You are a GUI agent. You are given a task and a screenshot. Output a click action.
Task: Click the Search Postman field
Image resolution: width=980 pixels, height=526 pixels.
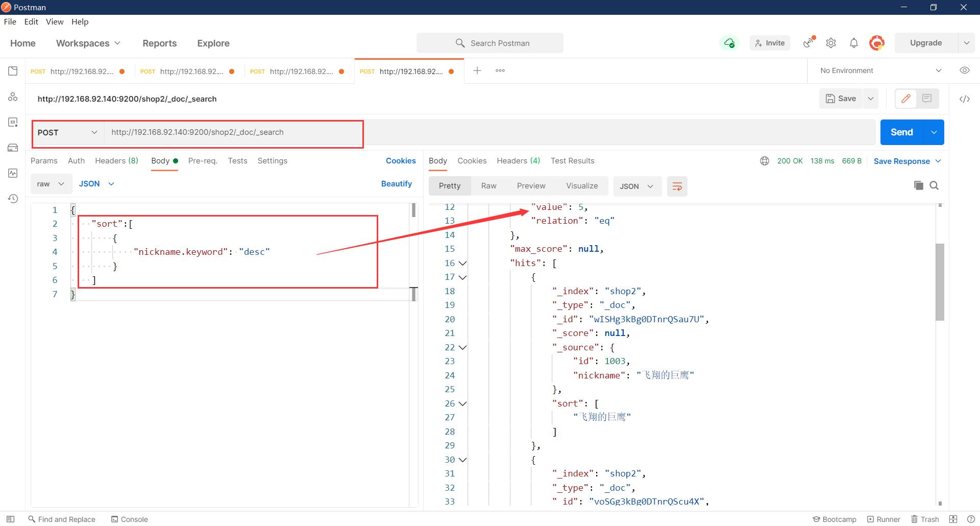490,43
